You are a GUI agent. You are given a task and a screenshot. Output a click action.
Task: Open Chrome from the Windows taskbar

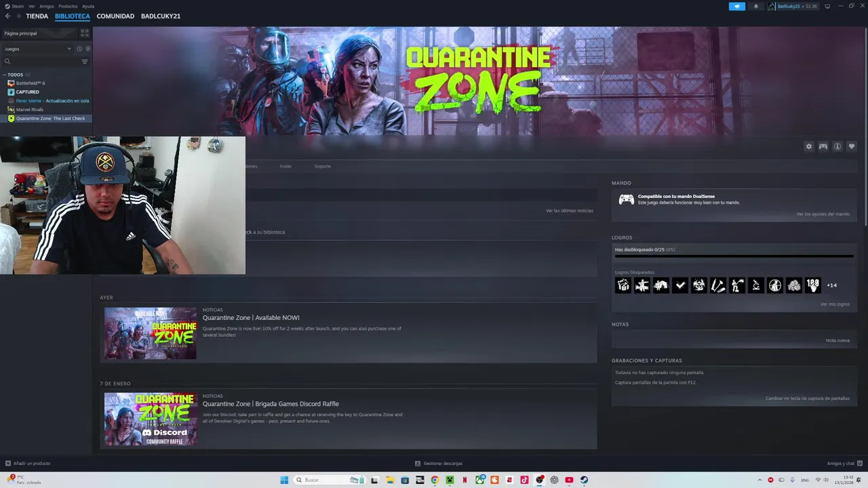435,480
